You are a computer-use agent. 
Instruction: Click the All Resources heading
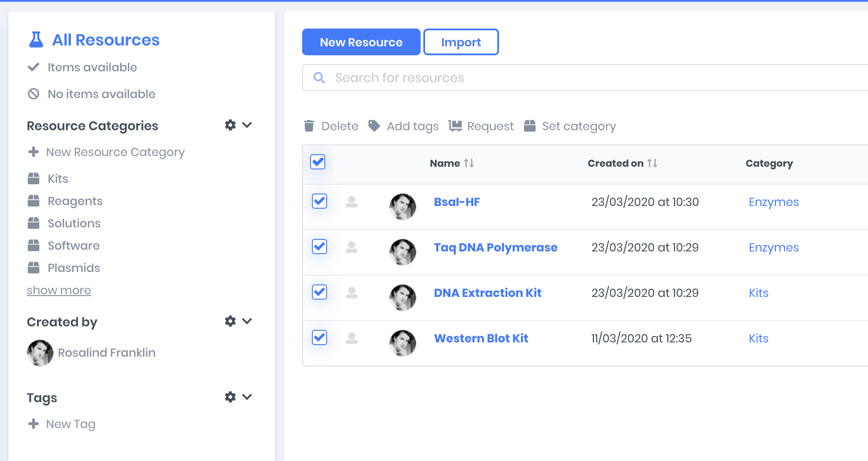pyautogui.click(x=106, y=40)
